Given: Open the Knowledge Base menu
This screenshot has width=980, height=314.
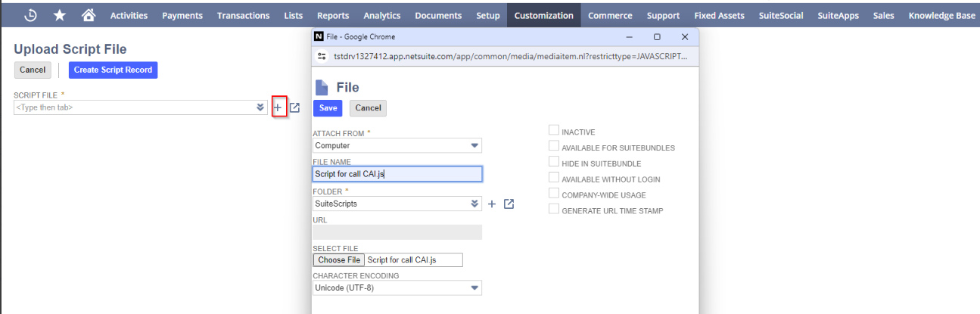Looking at the screenshot, I should click(941, 15).
